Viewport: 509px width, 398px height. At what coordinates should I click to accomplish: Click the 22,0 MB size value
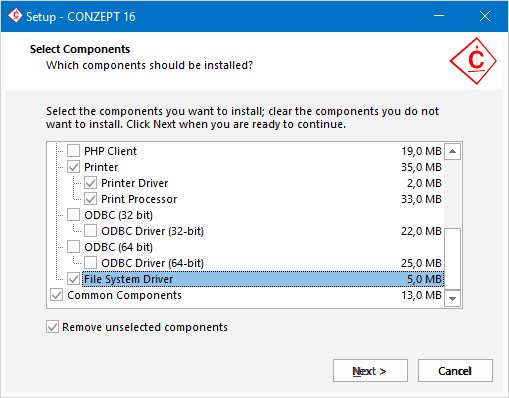pyautogui.click(x=421, y=231)
